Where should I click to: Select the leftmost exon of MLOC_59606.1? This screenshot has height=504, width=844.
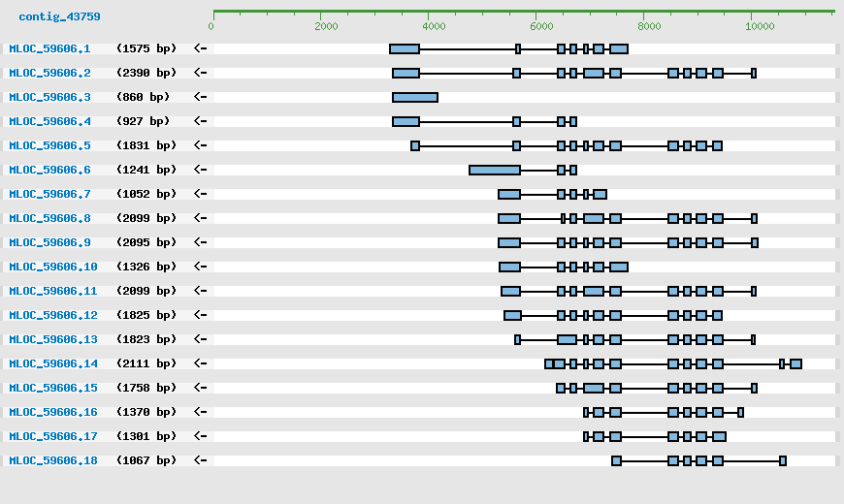[405, 48]
